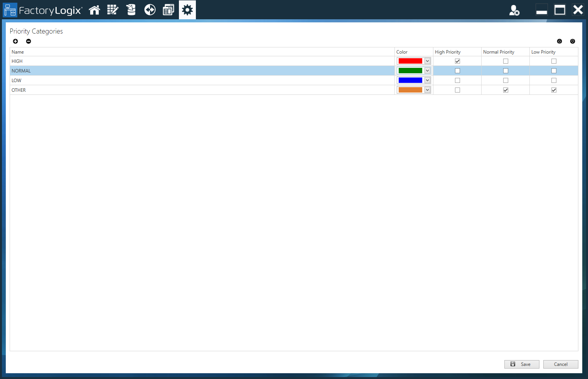Open the NPI engineering module icon

(113, 10)
